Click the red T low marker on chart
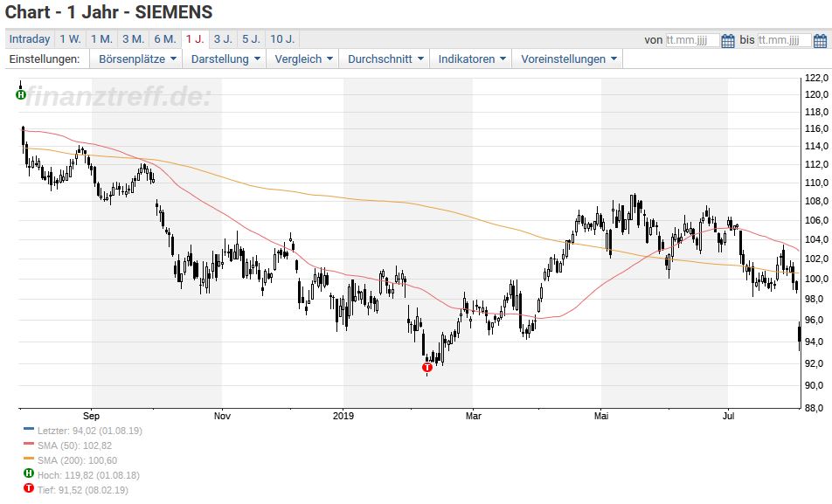832x504 pixels. (427, 367)
